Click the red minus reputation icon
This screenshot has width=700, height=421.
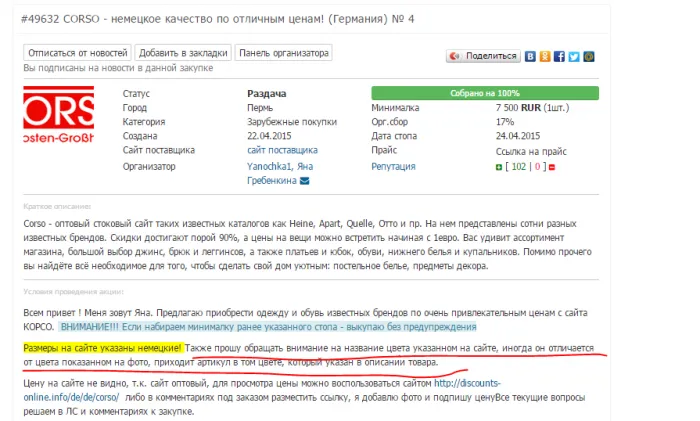(x=552, y=167)
